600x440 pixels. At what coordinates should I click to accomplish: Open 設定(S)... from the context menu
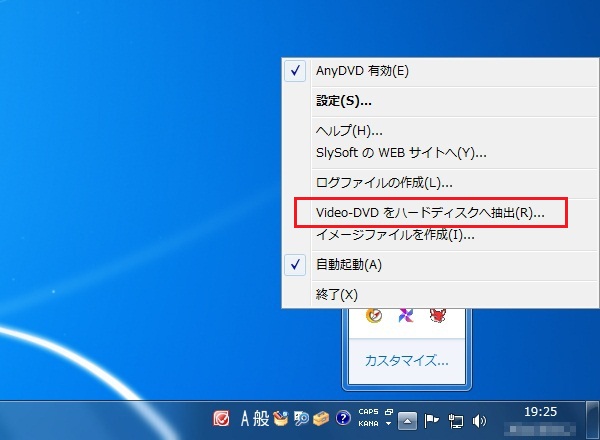(440, 101)
